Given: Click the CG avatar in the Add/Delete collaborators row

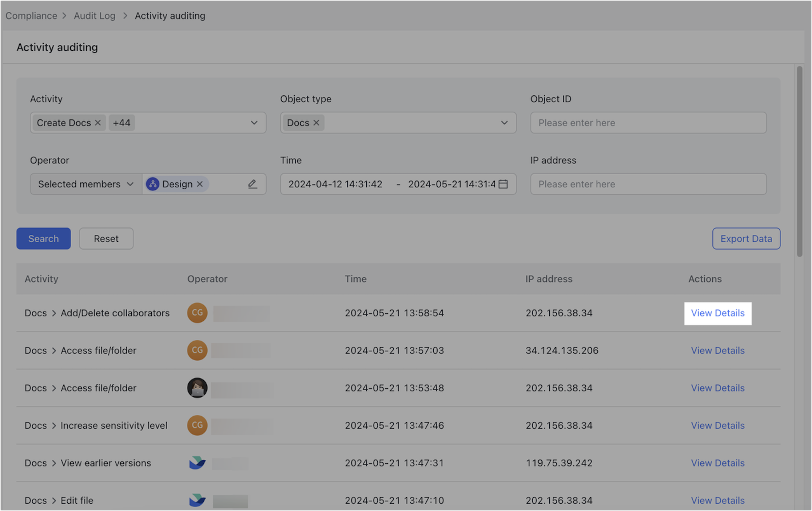Looking at the screenshot, I should click(197, 313).
